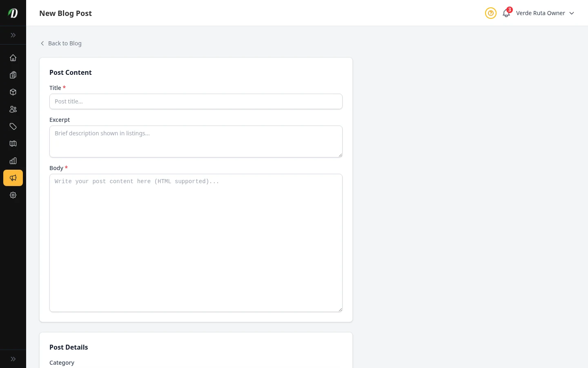Open notifications via the bell icon
588x368 pixels.
(506, 13)
